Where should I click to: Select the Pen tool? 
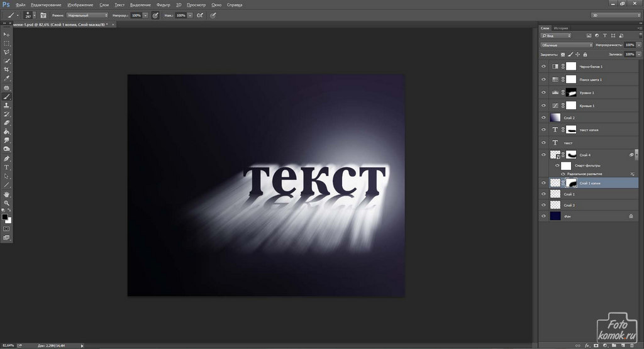(x=6, y=158)
